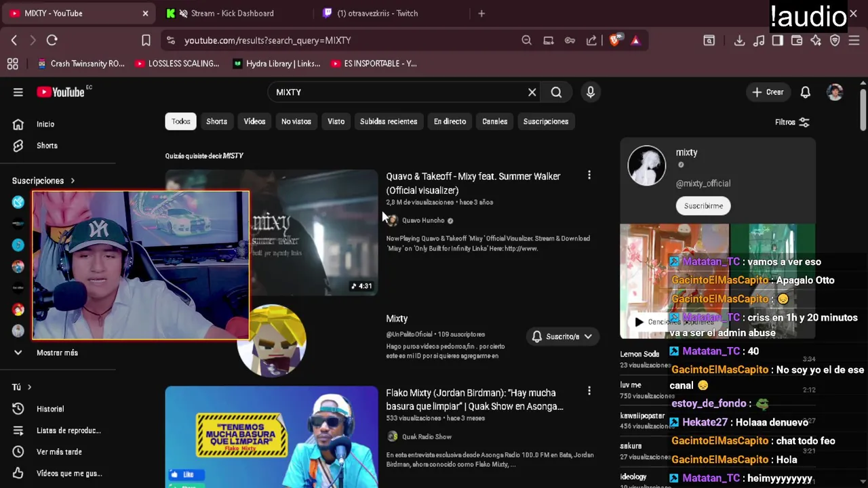This screenshot has height=488, width=868.
Task: Open Ver más tarde in sidebar
Action: click(x=58, y=452)
